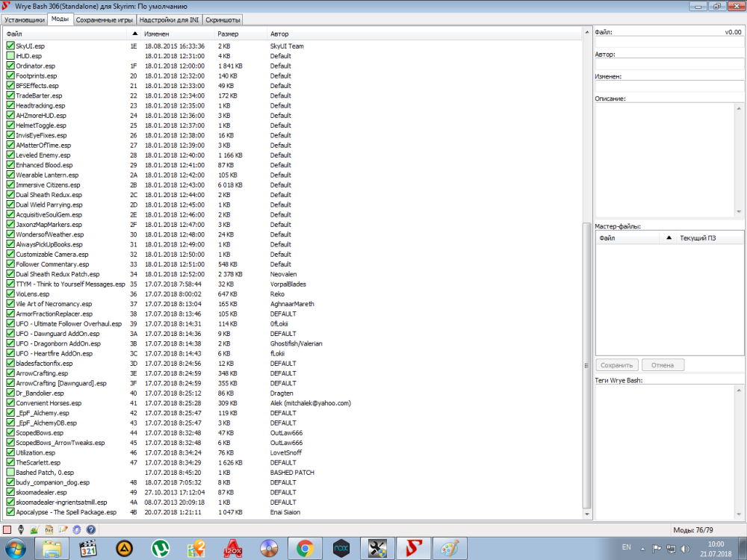The height and width of the screenshot is (560, 747).
Task: Launch Skyrim via the status bar logo icon
Action: 21,529
